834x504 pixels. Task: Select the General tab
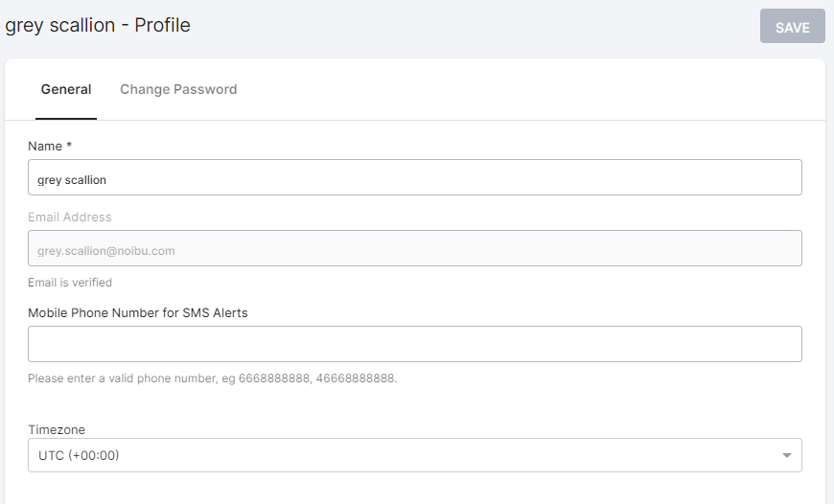coord(66,89)
